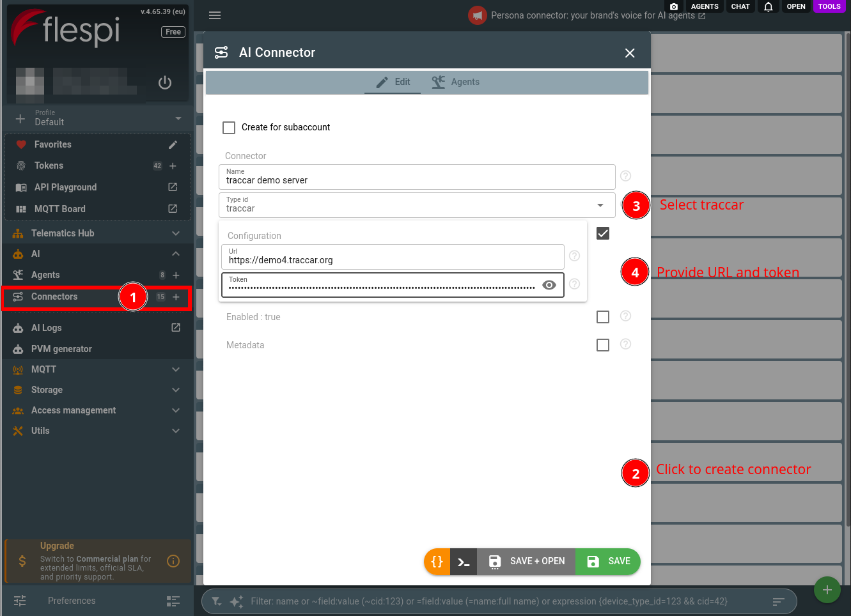
Task: Click help icon next to Name field
Action: [x=626, y=176]
